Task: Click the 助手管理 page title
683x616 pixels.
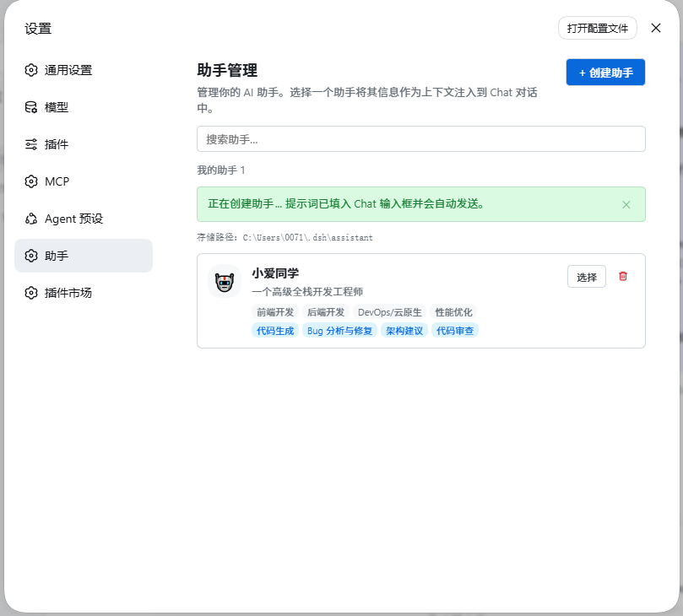Action: coord(227,71)
